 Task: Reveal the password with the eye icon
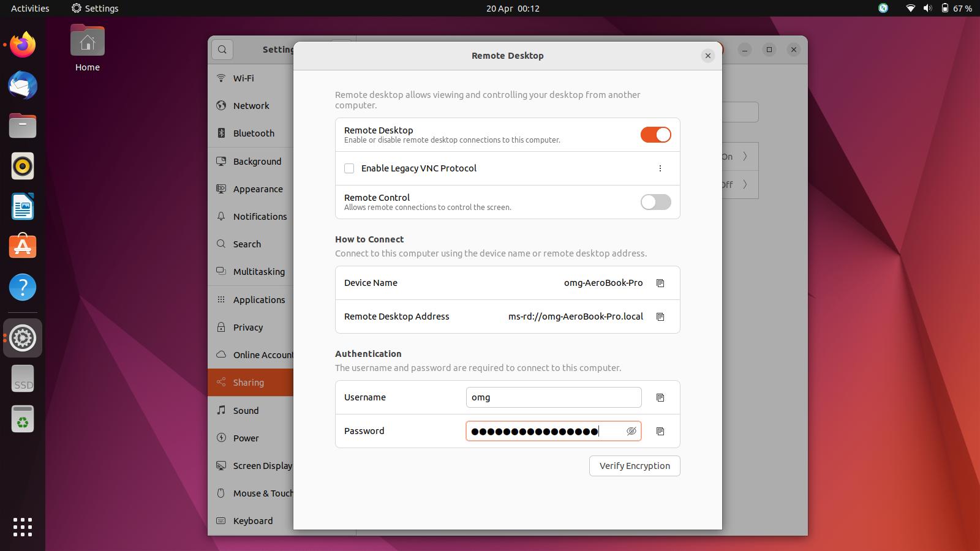(x=631, y=431)
